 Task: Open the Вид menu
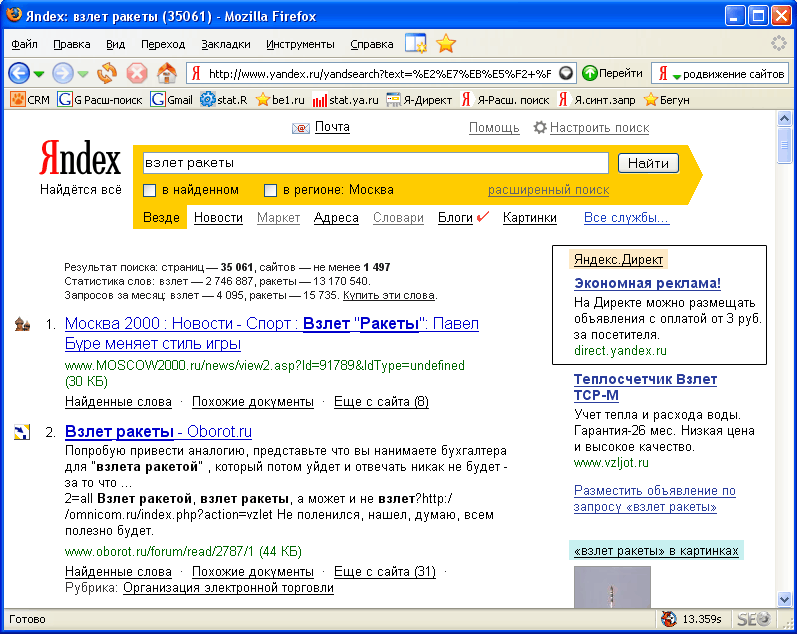pos(115,44)
